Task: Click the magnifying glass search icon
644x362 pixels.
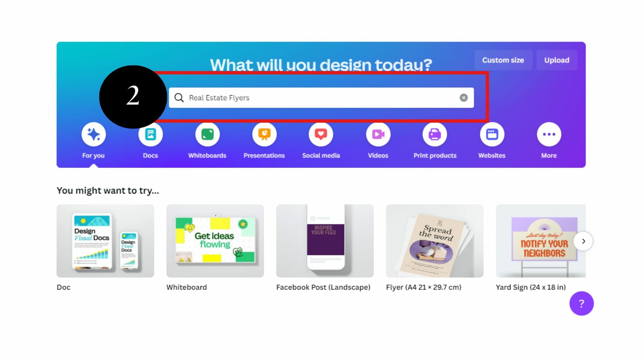Action: 179,98
